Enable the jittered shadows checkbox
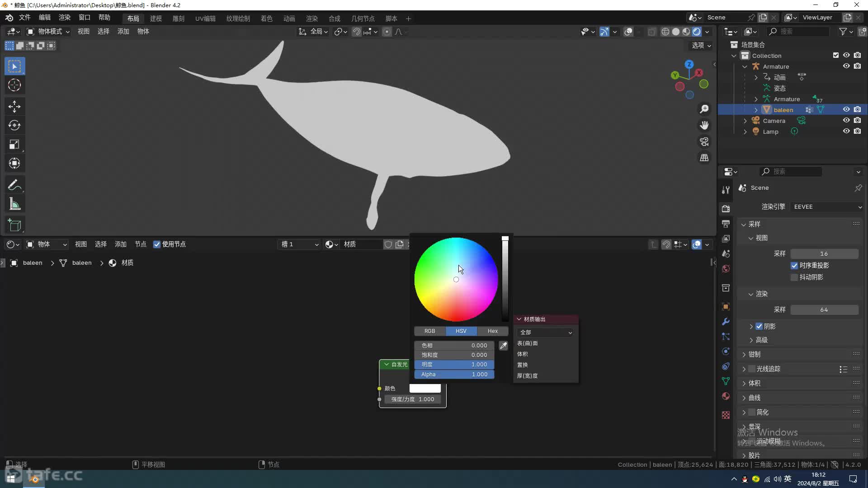Screen dimensions: 868x488 (794, 277)
